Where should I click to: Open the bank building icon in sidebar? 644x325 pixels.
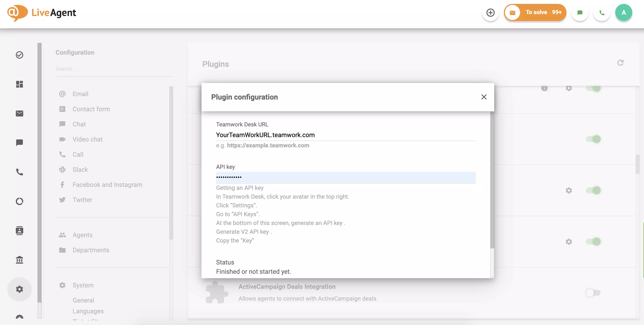click(19, 260)
